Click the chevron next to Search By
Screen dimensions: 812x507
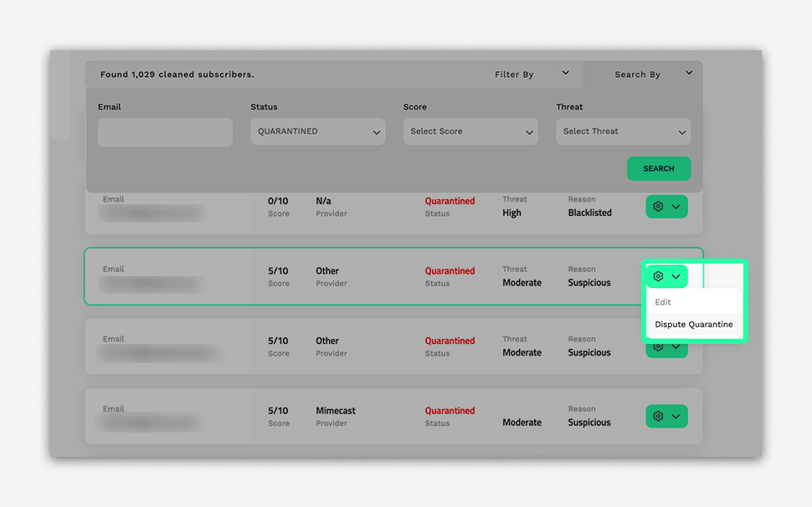[x=689, y=74]
